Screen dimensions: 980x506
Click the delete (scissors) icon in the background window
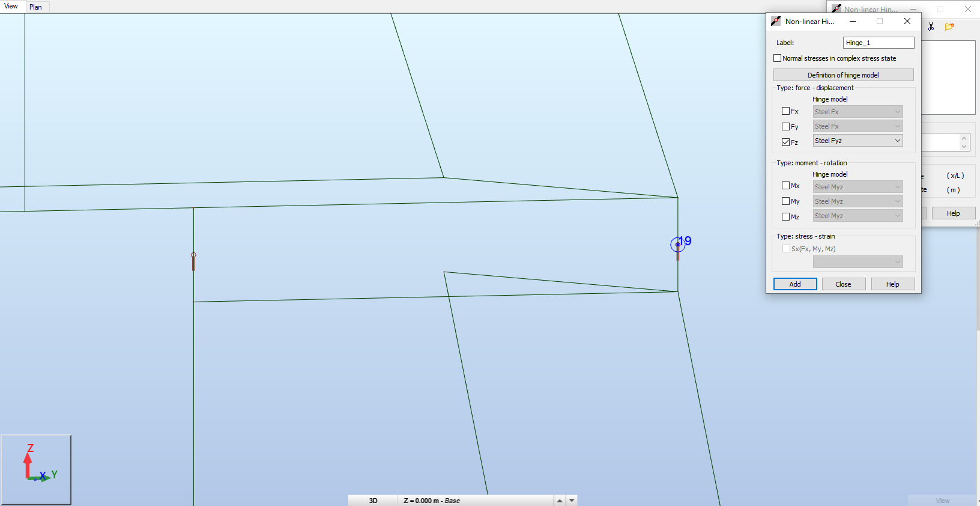(931, 26)
